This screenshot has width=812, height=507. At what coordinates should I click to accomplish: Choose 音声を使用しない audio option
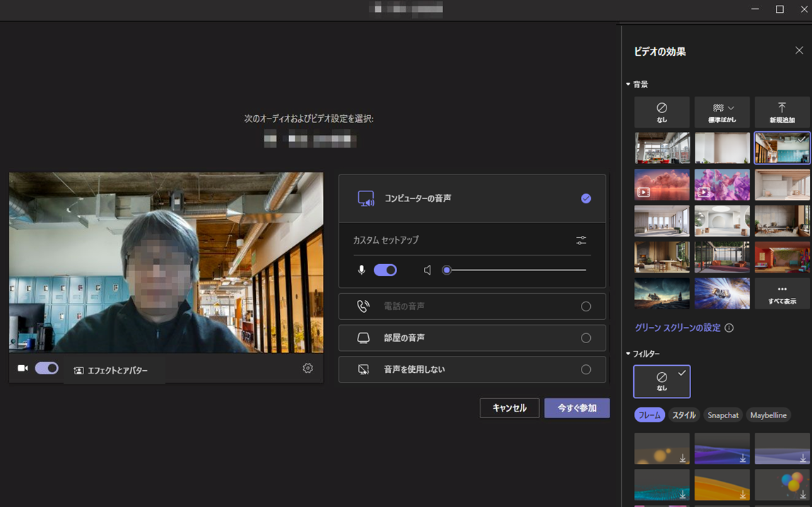586,369
